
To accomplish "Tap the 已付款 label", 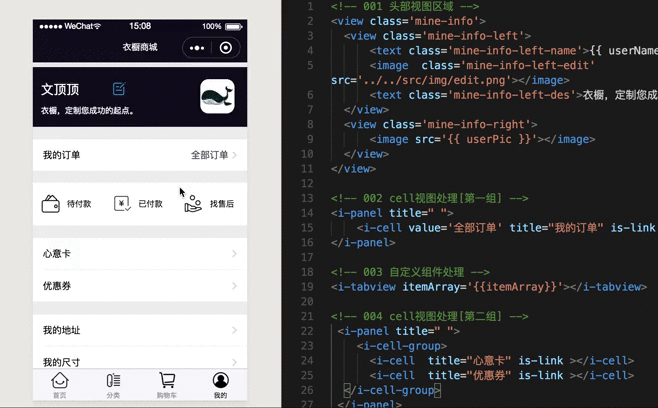I will click(150, 204).
